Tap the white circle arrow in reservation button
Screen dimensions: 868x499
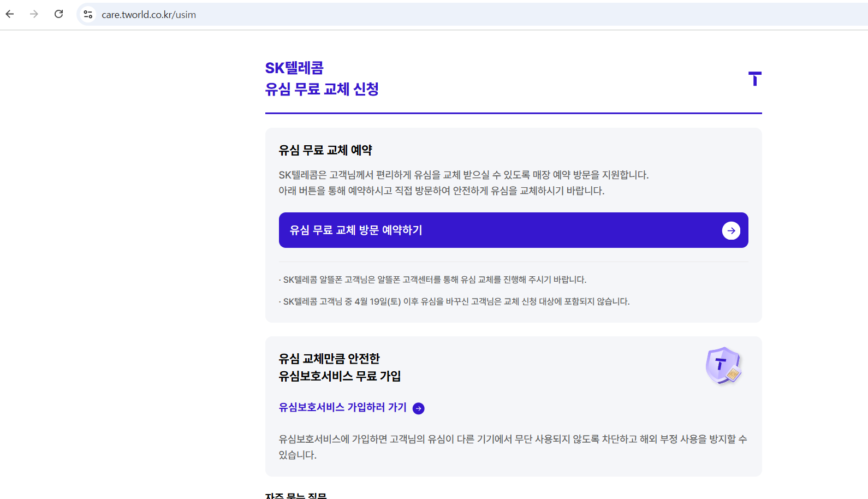click(x=731, y=230)
